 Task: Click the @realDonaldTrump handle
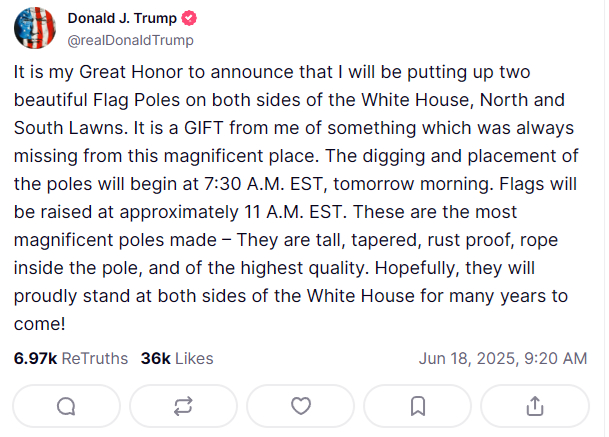click(x=130, y=40)
